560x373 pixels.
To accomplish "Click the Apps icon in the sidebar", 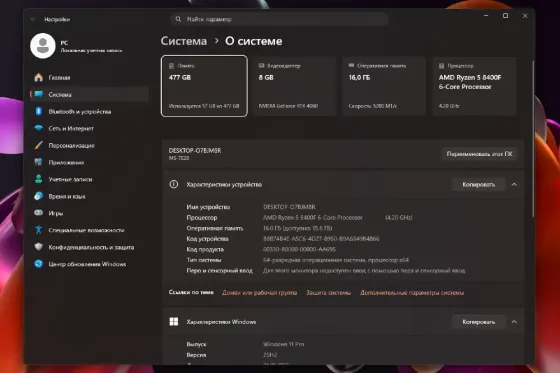I will (39, 162).
